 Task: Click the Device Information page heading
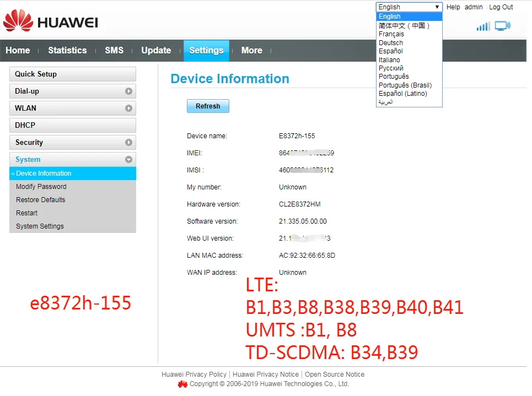point(230,79)
